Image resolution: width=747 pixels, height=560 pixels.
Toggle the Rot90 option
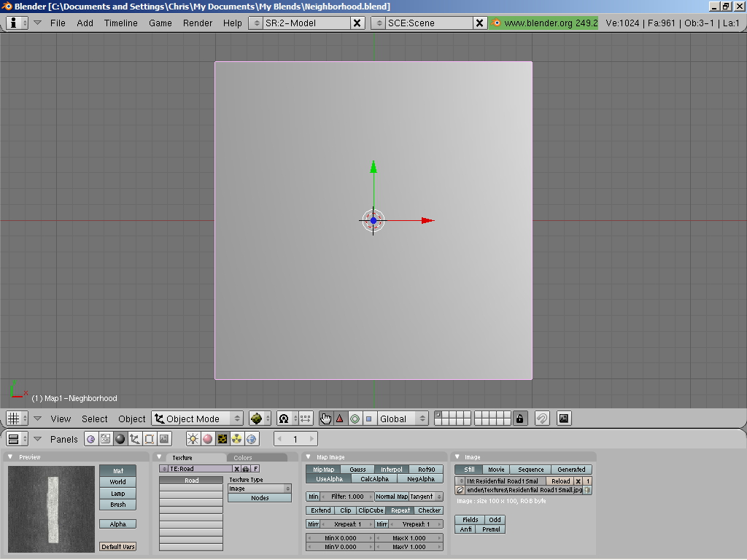[426, 470]
